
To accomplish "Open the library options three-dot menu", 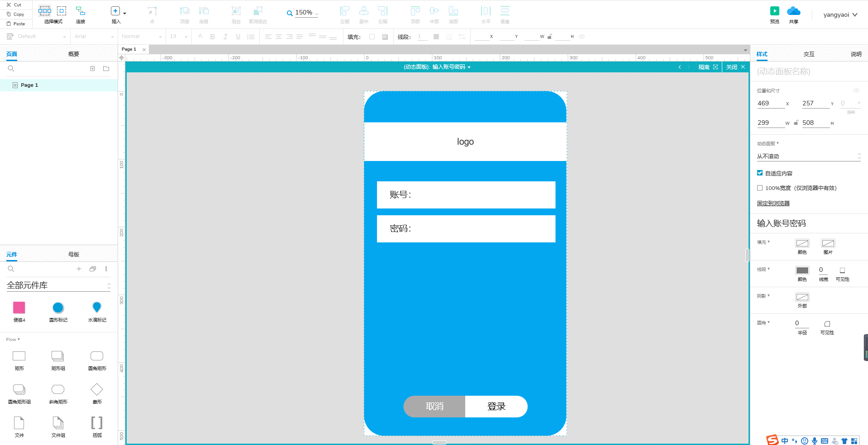I will (106, 269).
